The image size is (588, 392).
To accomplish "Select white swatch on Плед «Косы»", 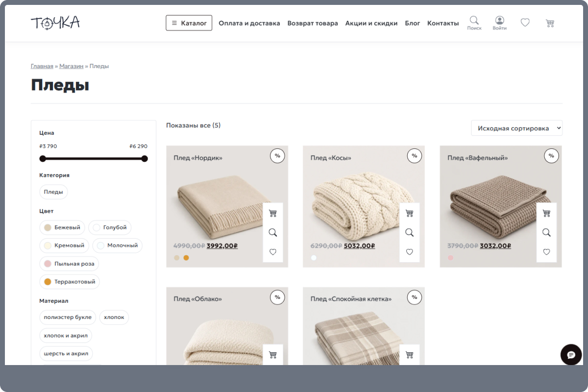I will pyautogui.click(x=314, y=258).
